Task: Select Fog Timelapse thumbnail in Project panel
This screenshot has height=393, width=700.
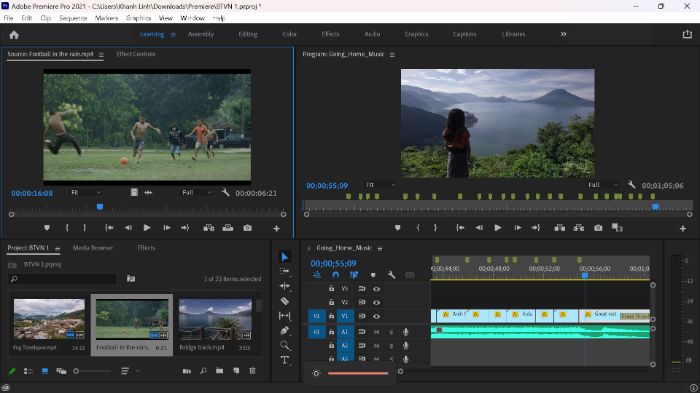Action: point(49,319)
